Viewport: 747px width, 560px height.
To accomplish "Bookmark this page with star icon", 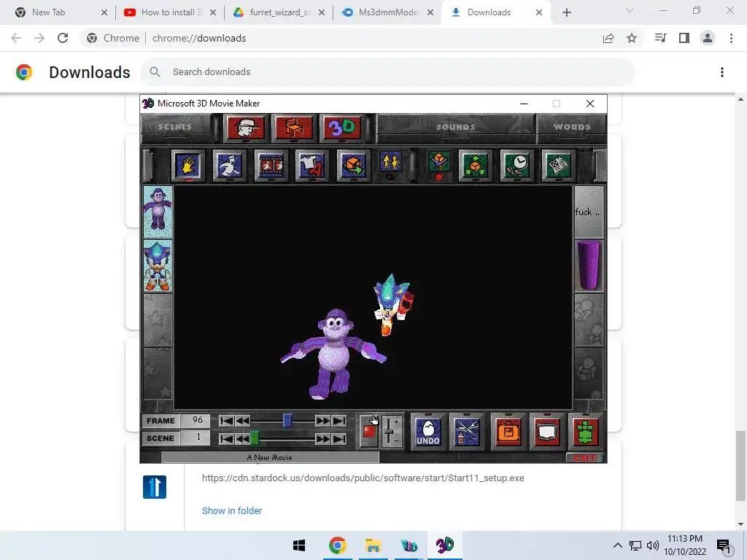I will (x=632, y=38).
